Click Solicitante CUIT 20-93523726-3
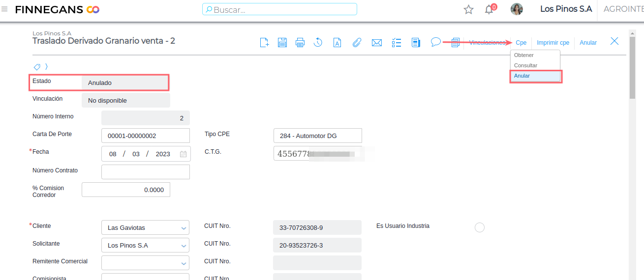 (x=317, y=245)
